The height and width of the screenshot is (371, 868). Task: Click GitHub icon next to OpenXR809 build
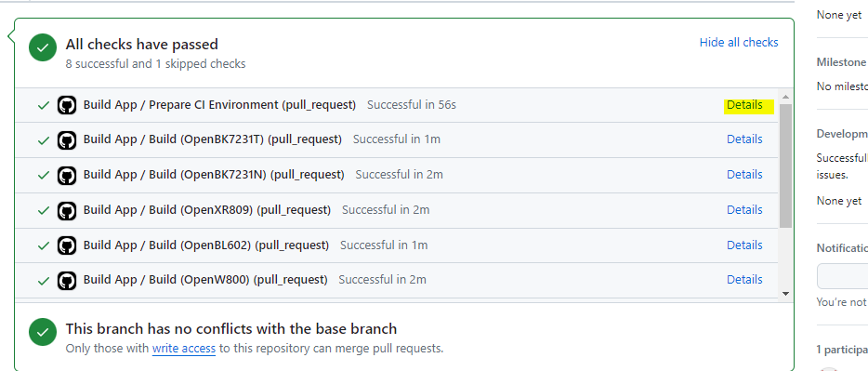(x=67, y=210)
